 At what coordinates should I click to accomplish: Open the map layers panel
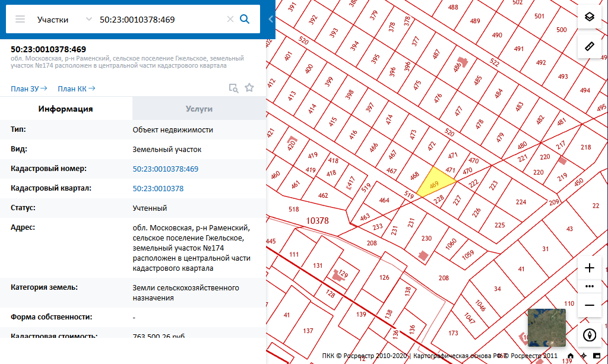click(x=589, y=17)
